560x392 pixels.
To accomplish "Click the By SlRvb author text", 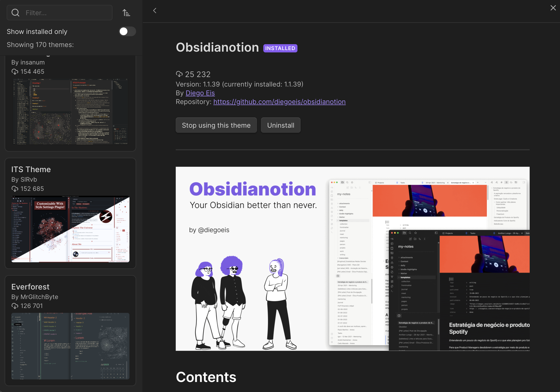I will coord(24,180).
